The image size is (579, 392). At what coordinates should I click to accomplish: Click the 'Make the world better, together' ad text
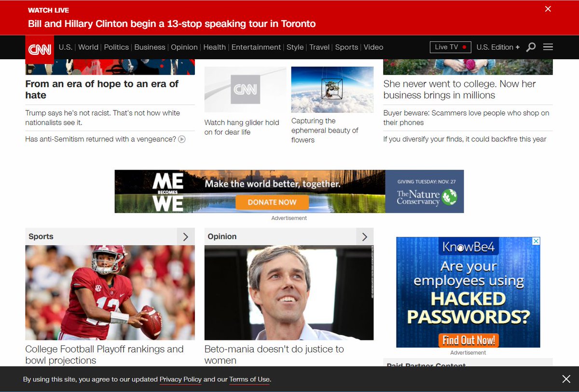pyautogui.click(x=273, y=184)
